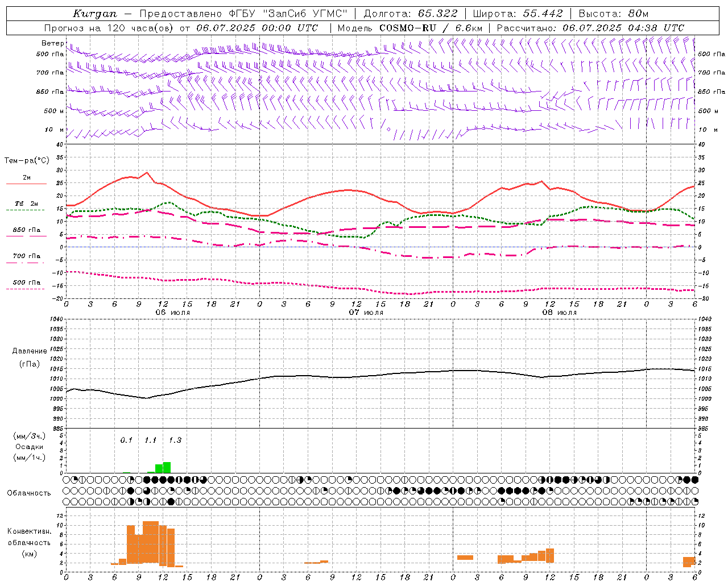Screen dimensions: 728x582
Task: Click the "(км)" convective cloud unit label
Action: coord(29,554)
